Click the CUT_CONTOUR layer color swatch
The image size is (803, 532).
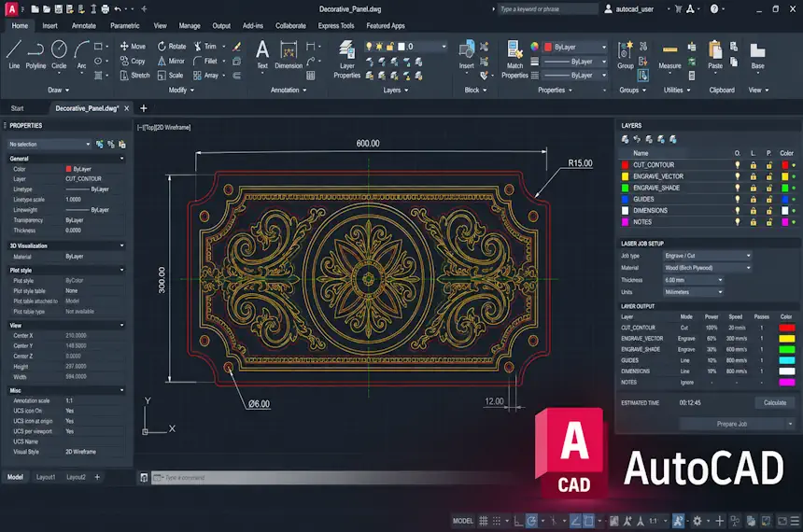784,165
